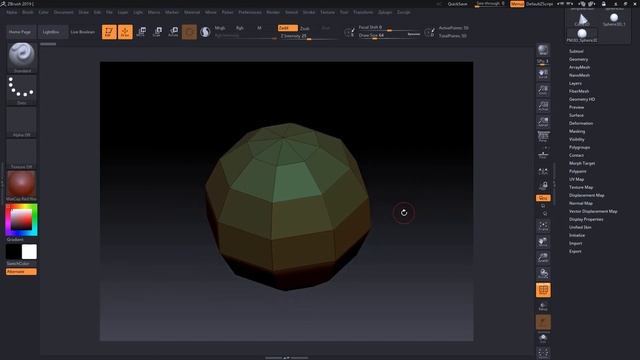Click the Sculptris Pro mode icon
Viewport: 640px width, 360px height.
click(205, 32)
